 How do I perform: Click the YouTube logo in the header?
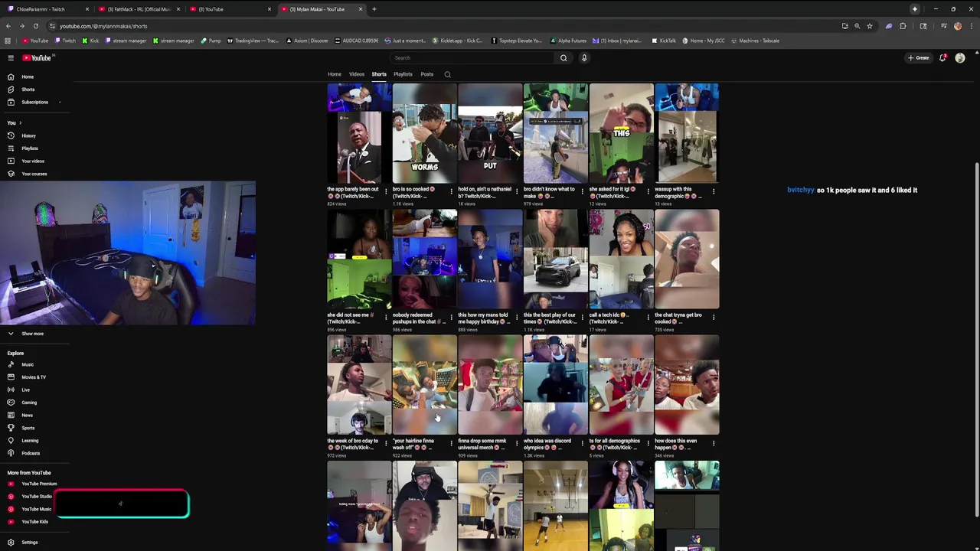pos(36,58)
